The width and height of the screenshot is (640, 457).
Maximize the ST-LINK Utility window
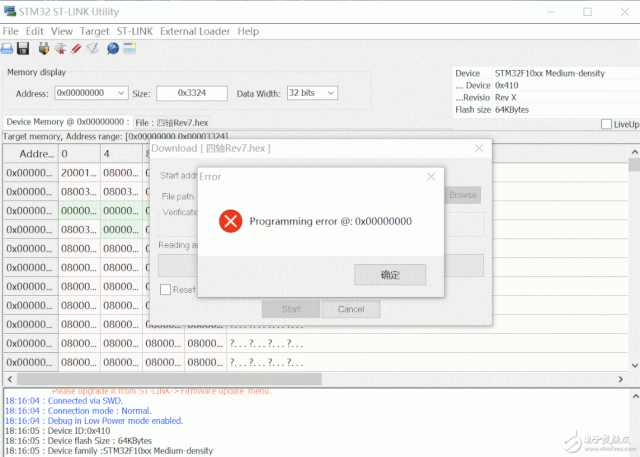(x=587, y=12)
